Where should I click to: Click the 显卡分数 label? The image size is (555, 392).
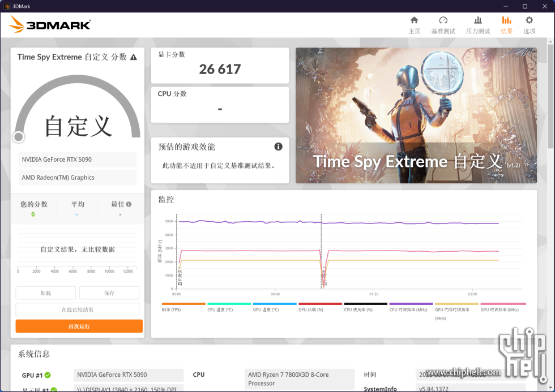tap(171, 54)
